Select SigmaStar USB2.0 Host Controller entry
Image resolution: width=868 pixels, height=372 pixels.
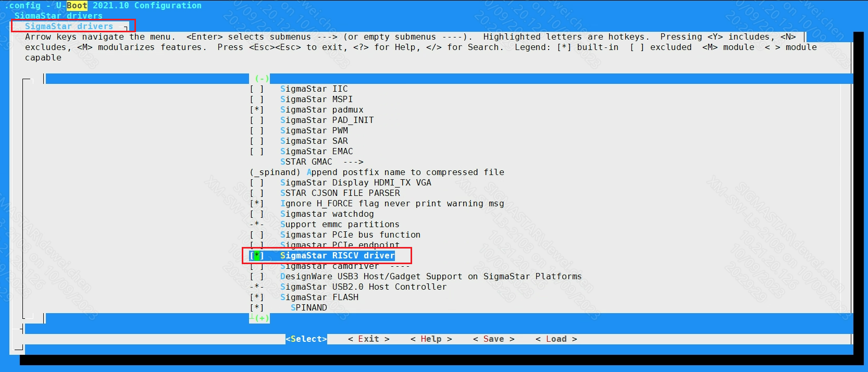(363, 287)
